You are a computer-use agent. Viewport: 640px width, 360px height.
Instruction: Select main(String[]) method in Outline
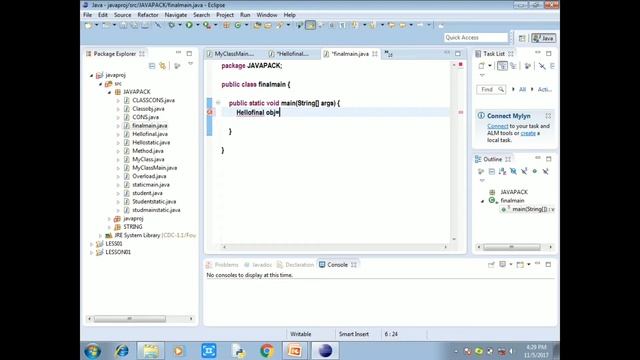pos(529,209)
